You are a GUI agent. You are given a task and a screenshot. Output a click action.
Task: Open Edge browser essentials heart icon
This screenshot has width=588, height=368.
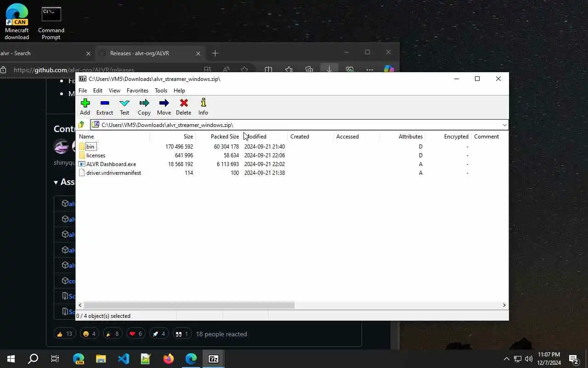[350, 69]
